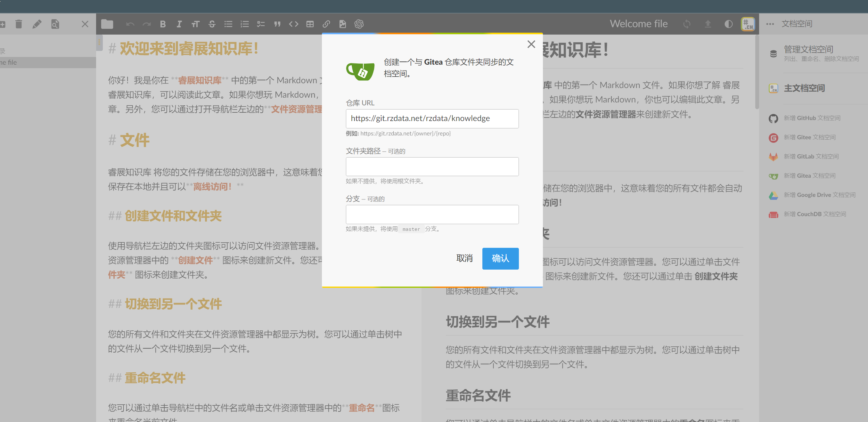Screen dimensions: 868x422
Task: Toggle the light/dark contrast mode
Action: point(728,24)
